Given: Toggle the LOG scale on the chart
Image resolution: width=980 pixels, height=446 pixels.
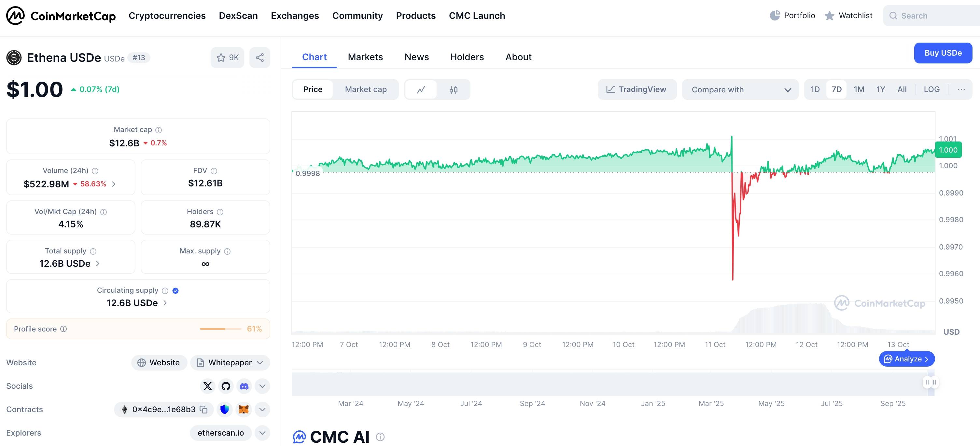Looking at the screenshot, I should coord(931,89).
